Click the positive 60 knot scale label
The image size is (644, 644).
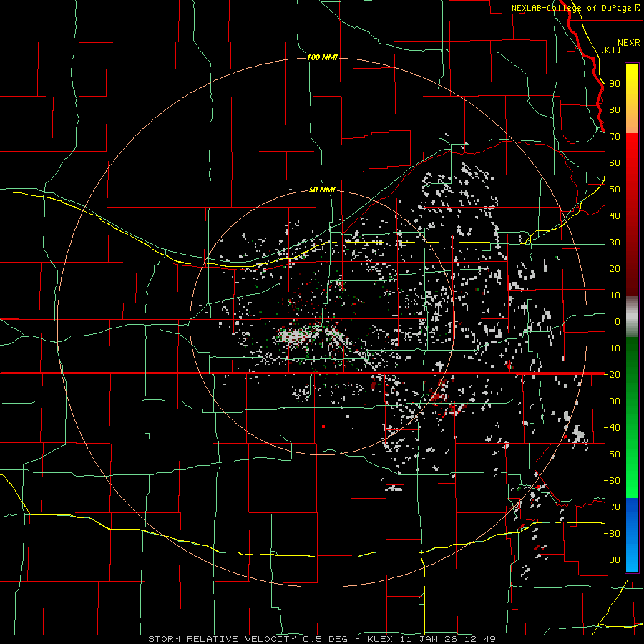615,162
